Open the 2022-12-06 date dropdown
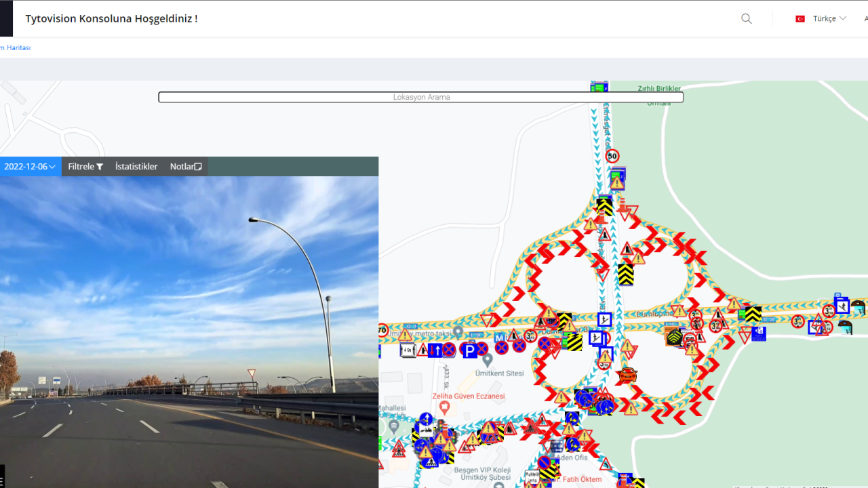 [x=27, y=166]
